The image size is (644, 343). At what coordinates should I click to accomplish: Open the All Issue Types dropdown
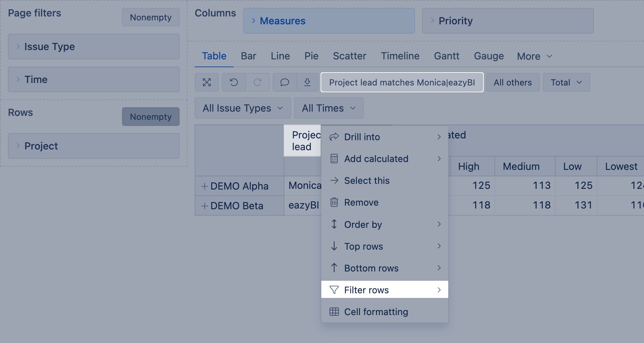[x=243, y=108]
